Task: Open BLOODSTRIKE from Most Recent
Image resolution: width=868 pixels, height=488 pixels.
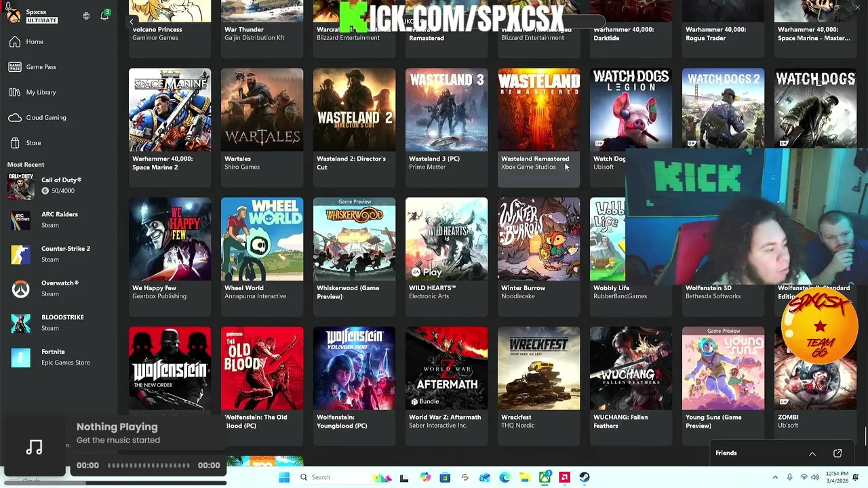Action: (58, 323)
